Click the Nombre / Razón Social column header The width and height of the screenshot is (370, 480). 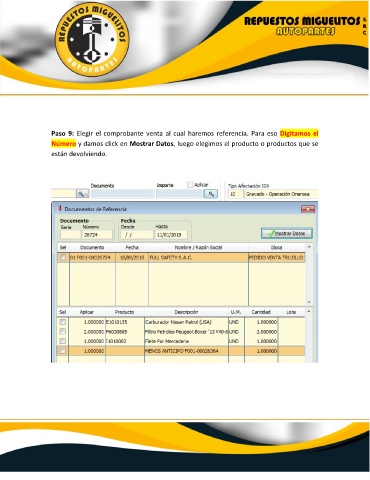click(198, 247)
